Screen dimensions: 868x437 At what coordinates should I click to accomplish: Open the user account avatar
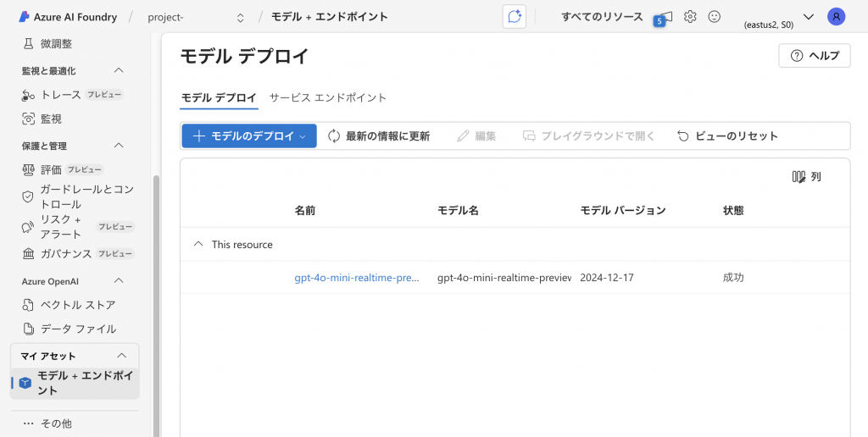pos(837,17)
